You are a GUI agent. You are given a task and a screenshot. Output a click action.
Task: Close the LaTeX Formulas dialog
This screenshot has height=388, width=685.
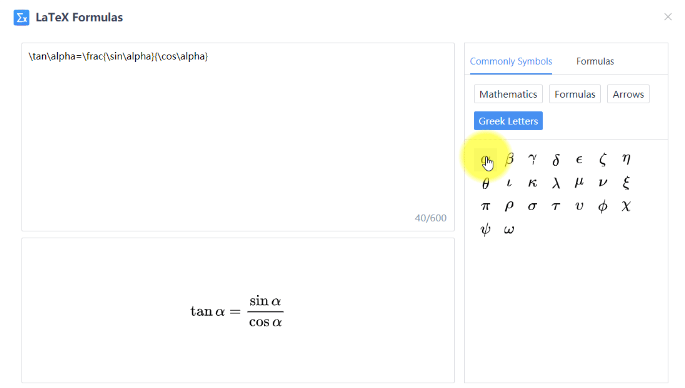[668, 17]
